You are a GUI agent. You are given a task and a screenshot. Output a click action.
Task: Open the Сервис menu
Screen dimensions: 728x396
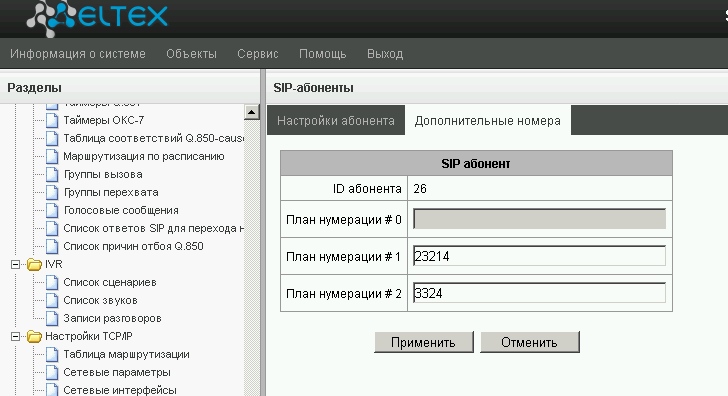tap(258, 54)
